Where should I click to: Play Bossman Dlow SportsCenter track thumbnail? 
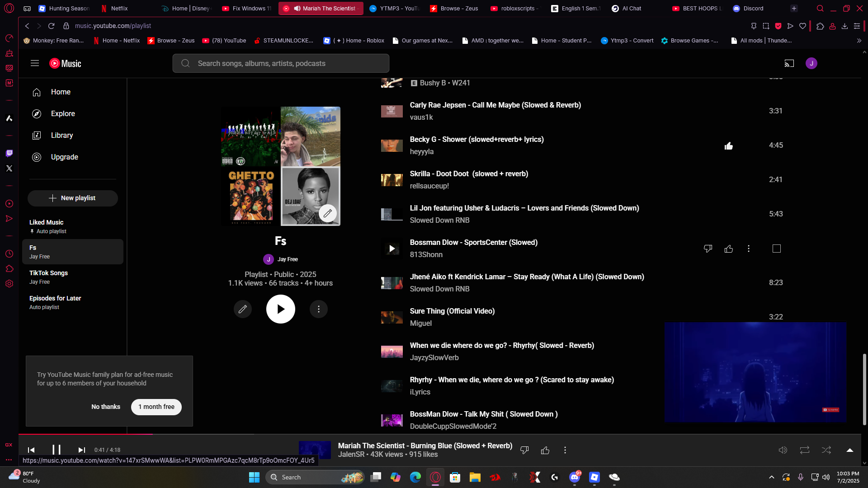(x=392, y=249)
